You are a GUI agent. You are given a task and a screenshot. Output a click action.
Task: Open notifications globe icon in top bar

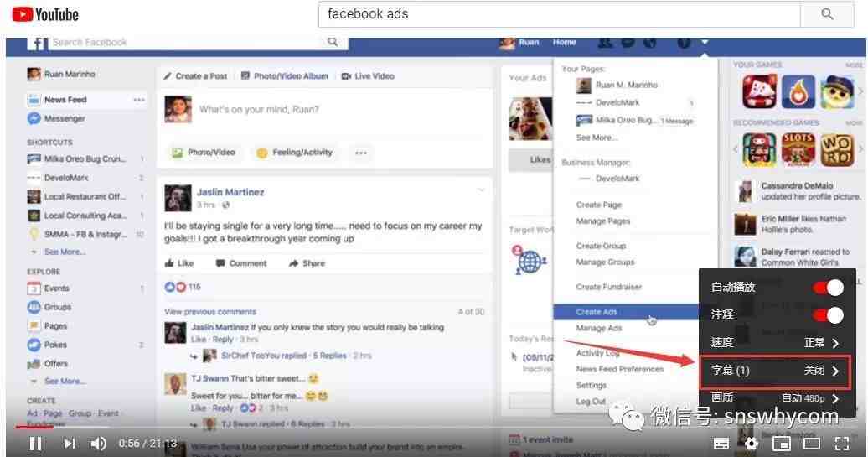pos(650,42)
